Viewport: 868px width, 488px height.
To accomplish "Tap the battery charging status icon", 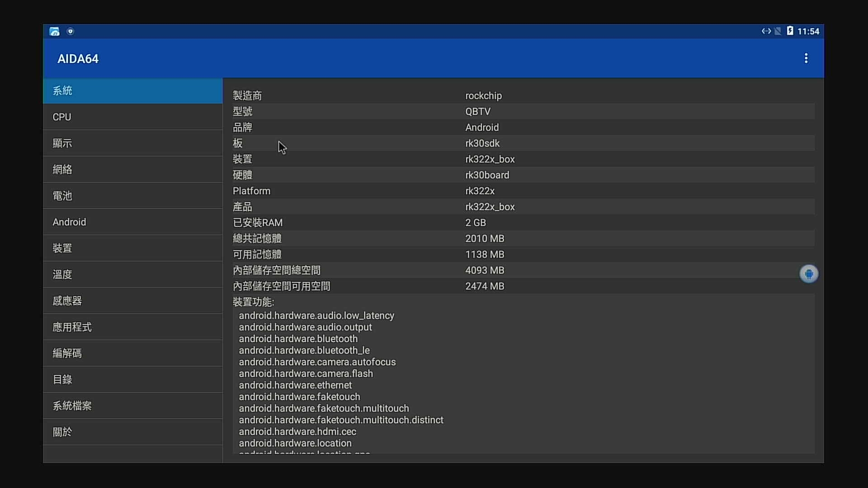I will pos(790,31).
